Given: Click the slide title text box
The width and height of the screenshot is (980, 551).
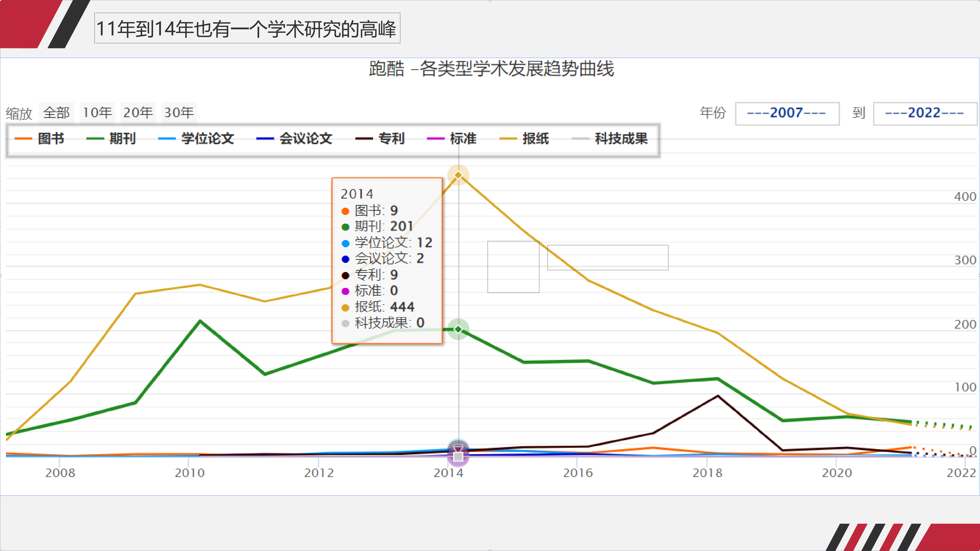Looking at the screenshot, I should click(247, 29).
